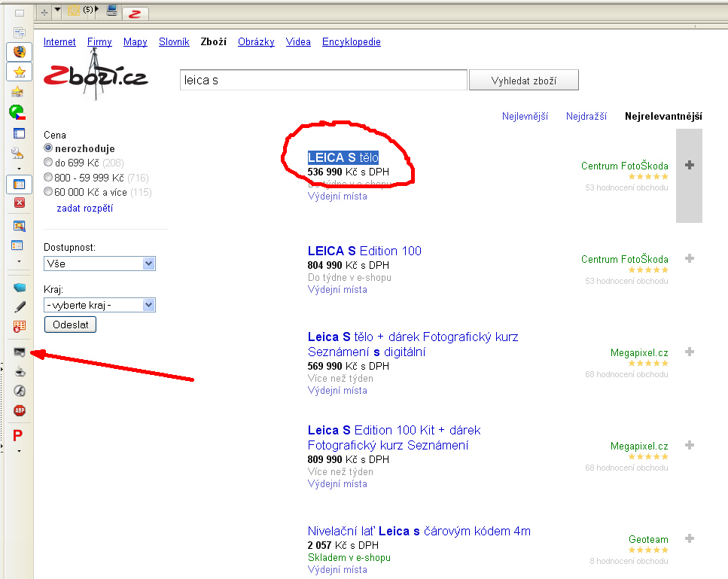Screen dimensions: 728x579
Task: Select the '800 - 59 999 Kč' price range
Action: tap(48, 177)
